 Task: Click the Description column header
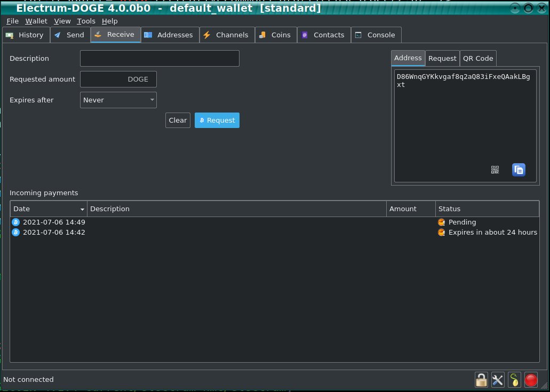[237, 209]
